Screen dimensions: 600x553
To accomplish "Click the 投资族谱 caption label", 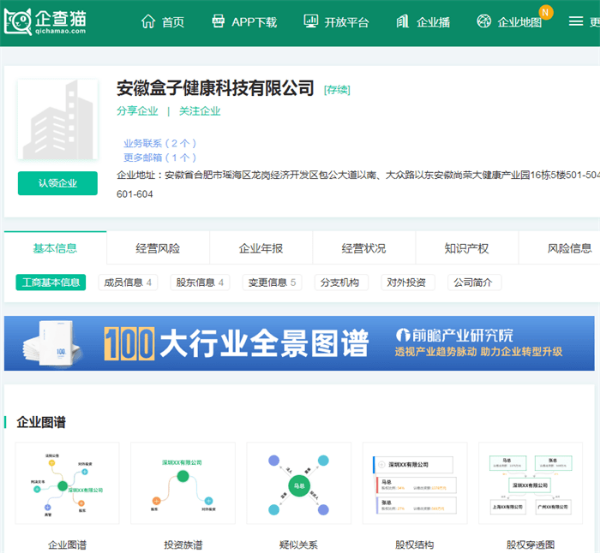I will pos(183,545).
